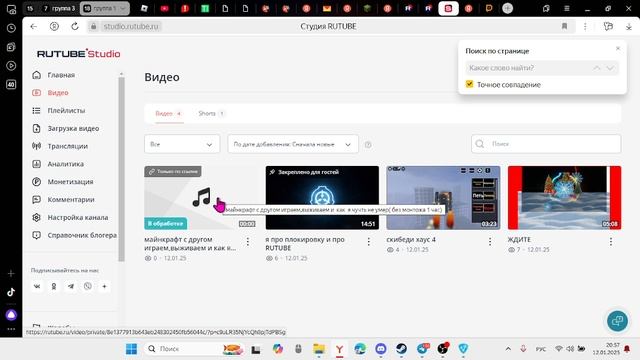Focus the video Поиск field
The height and width of the screenshot is (360, 640).
pyautogui.click(x=546, y=144)
